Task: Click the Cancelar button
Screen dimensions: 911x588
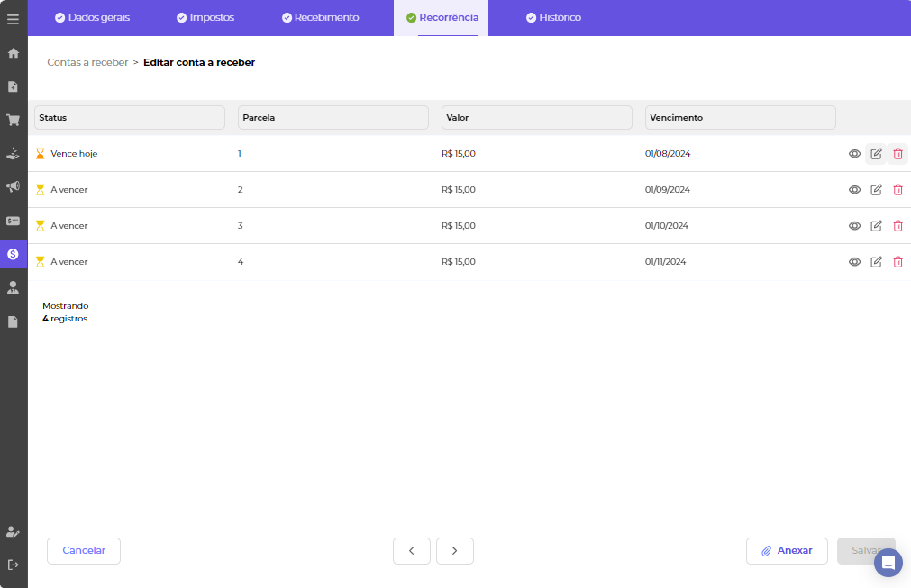Action: point(84,551)
